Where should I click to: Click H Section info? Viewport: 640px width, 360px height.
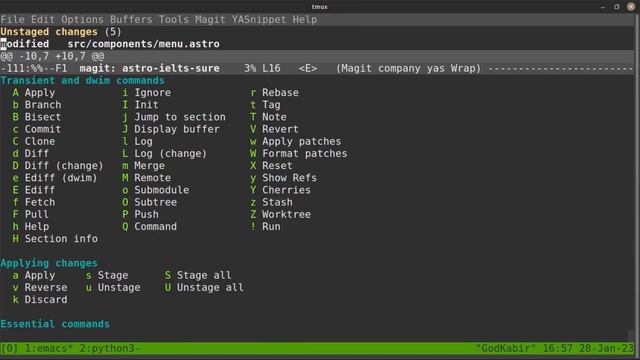[x=55, y=239]
